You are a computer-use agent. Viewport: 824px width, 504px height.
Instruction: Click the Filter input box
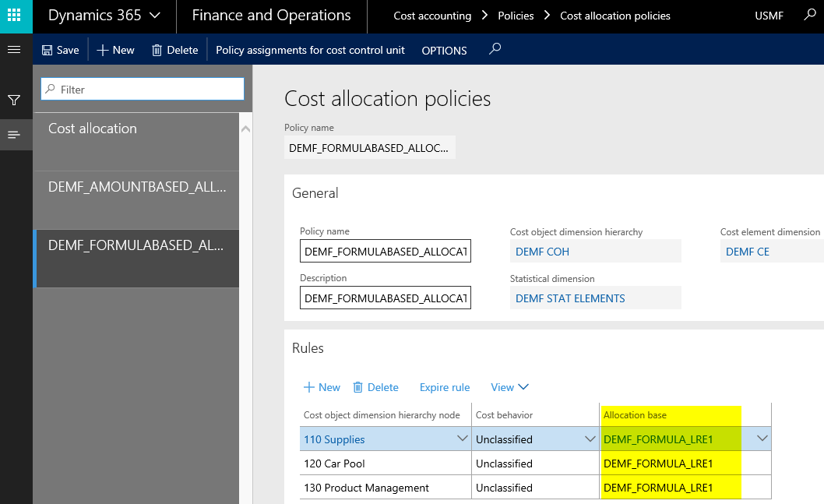[143, 90]
